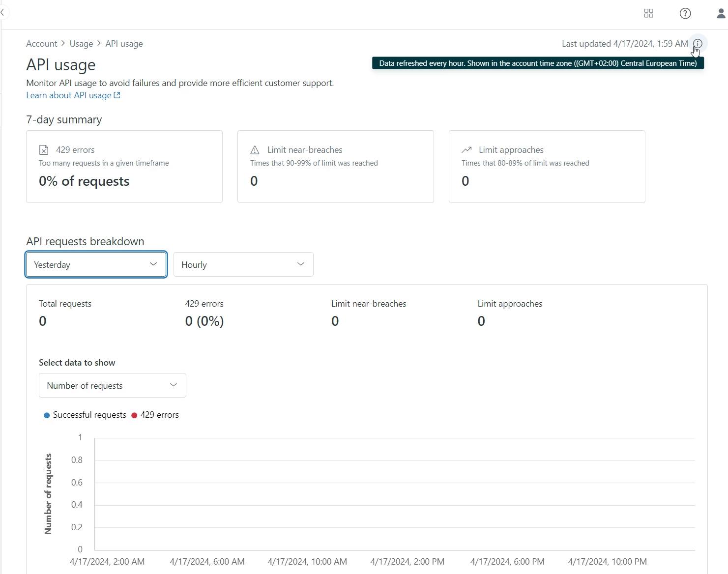Click the external link icon after Learn about API usage
The image size is (728, 574).
pyautogui.click(x=117, y=95)
